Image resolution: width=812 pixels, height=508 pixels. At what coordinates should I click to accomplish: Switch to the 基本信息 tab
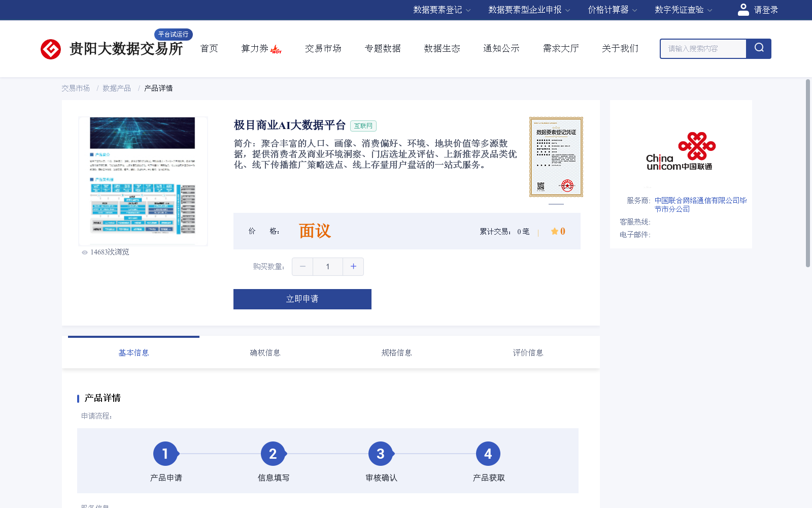tap(133, 353)
